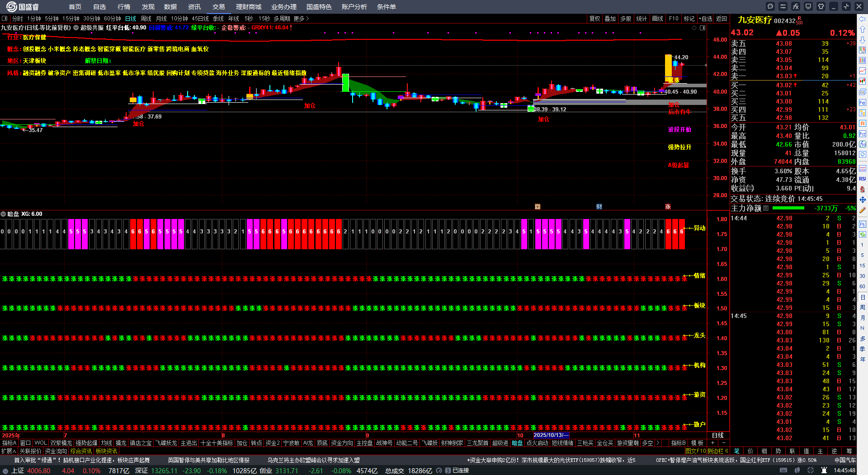
Task: Toggle the 侧边栏 sidebar collapse button
Action: point(718,451)
